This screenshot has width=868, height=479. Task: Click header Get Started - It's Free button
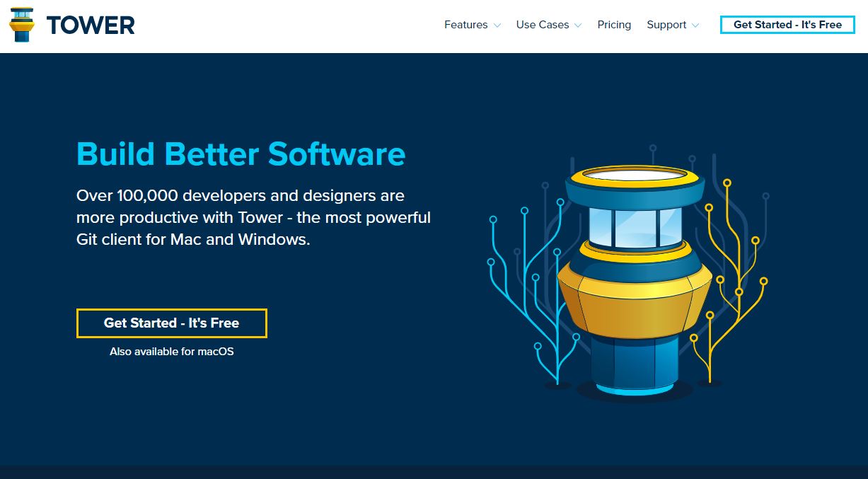click(787, 25)
